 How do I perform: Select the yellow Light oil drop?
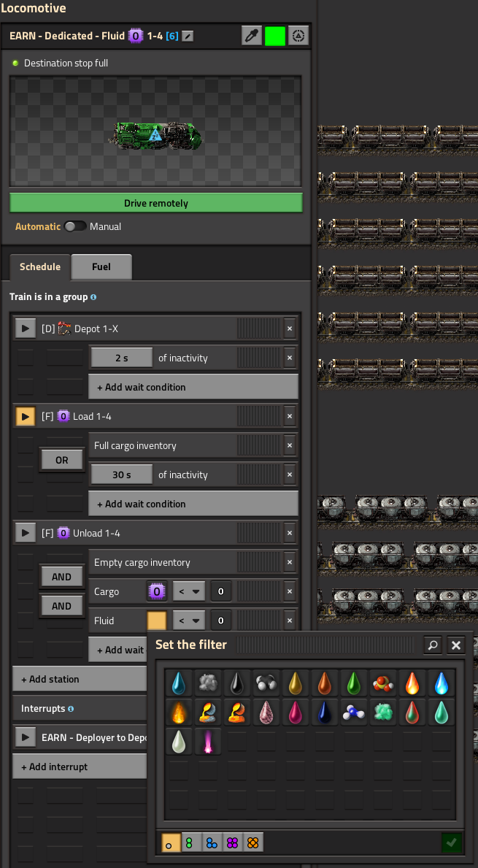[294, 683]
